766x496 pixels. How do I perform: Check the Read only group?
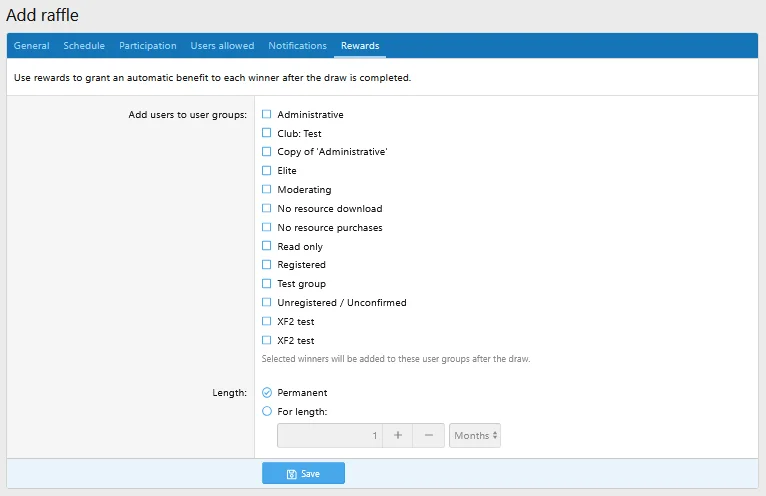tap(266, 246)
